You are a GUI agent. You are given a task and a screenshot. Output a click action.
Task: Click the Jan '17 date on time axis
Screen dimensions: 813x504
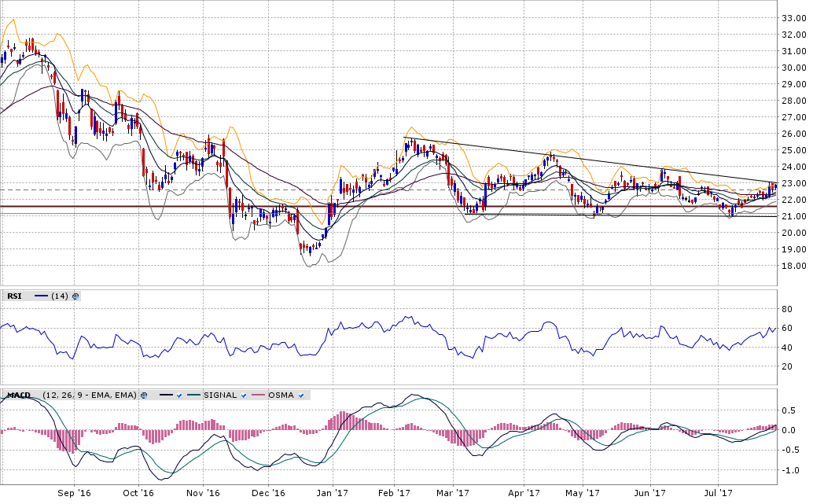[333, 494]
